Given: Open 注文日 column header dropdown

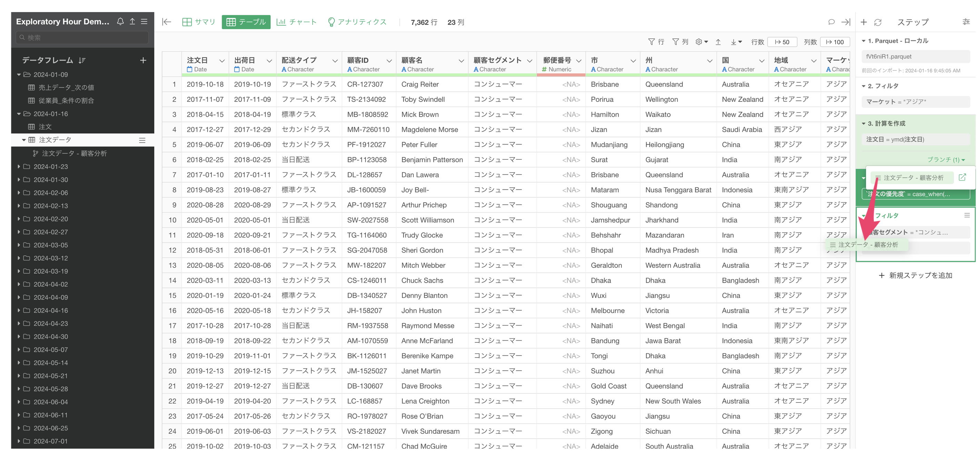Looking at the screenshot, I should (x=222, y=60).
